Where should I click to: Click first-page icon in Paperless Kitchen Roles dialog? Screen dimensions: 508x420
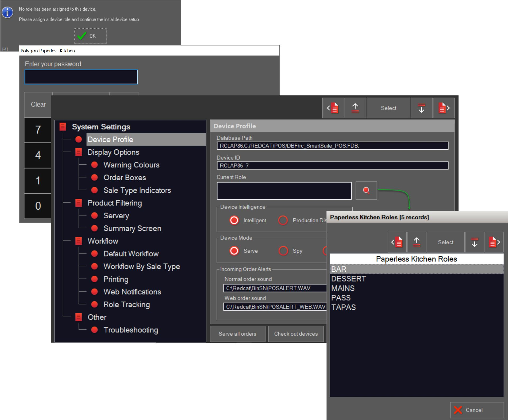[397, 242]
